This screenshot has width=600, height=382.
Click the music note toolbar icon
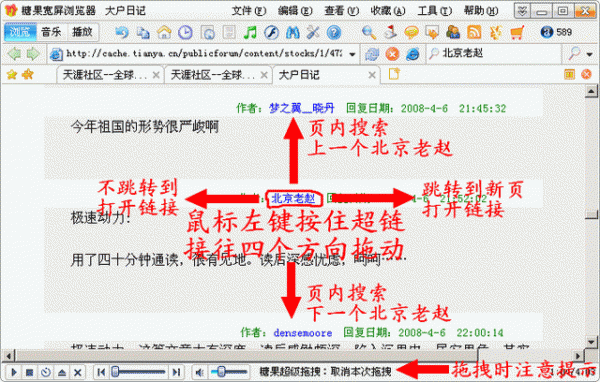click(x=250, y=33)
